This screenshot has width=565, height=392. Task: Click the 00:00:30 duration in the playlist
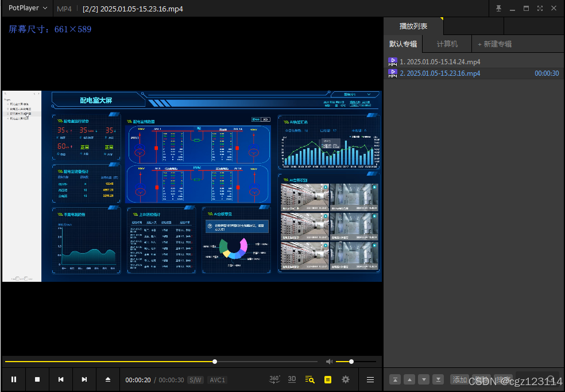(547, 73)
